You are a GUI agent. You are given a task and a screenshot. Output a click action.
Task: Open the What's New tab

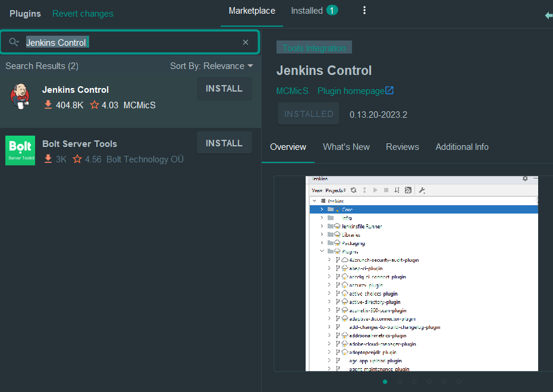[346, 147]
